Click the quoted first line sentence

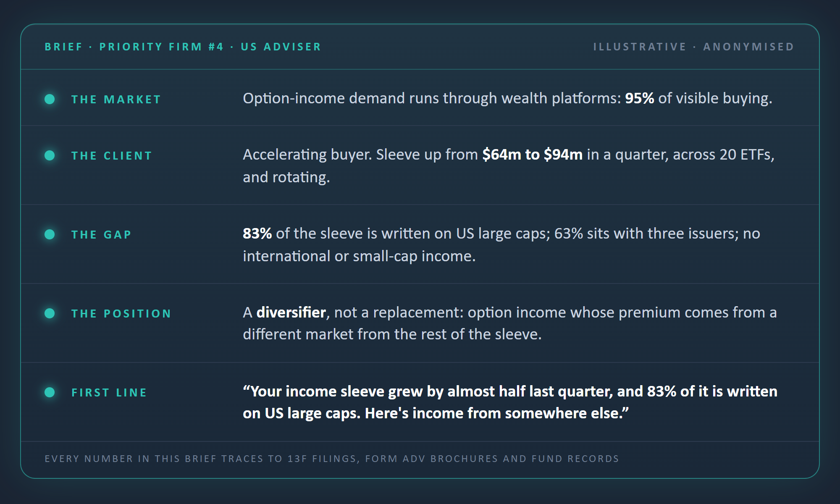coord(510,402)
